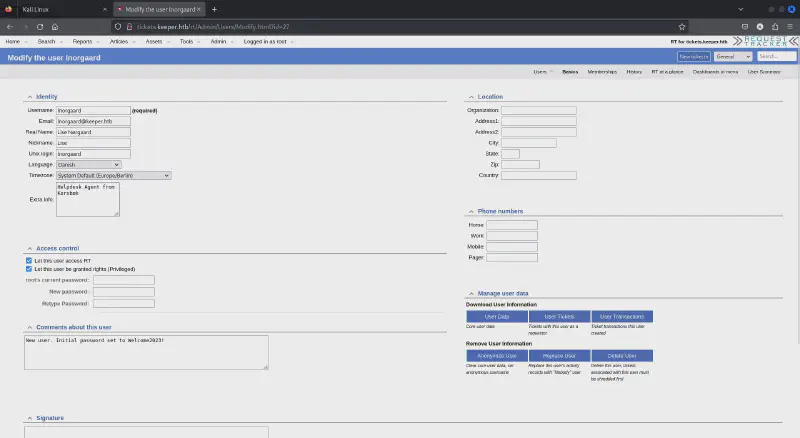Image resolution: width=800 pixels, height=438 pixels.
Task: Click the Anonymize User button
Action: [x=496, y=356]
